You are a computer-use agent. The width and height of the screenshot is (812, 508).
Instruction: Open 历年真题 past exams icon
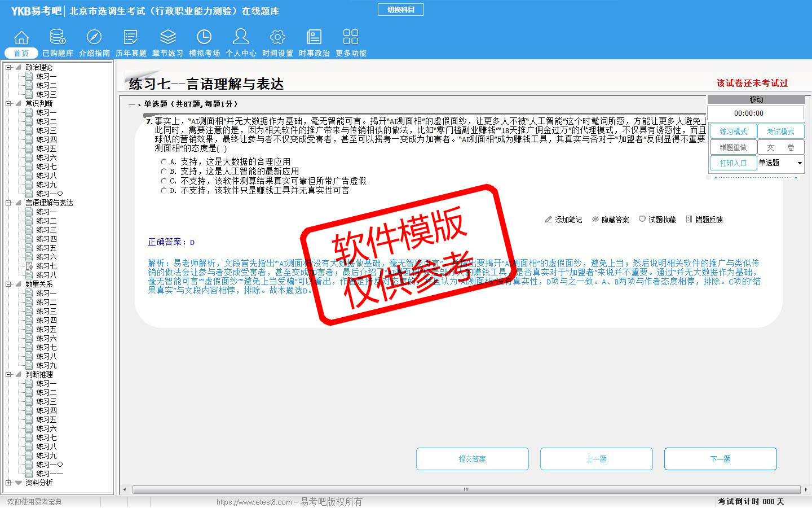click(131, 37)
